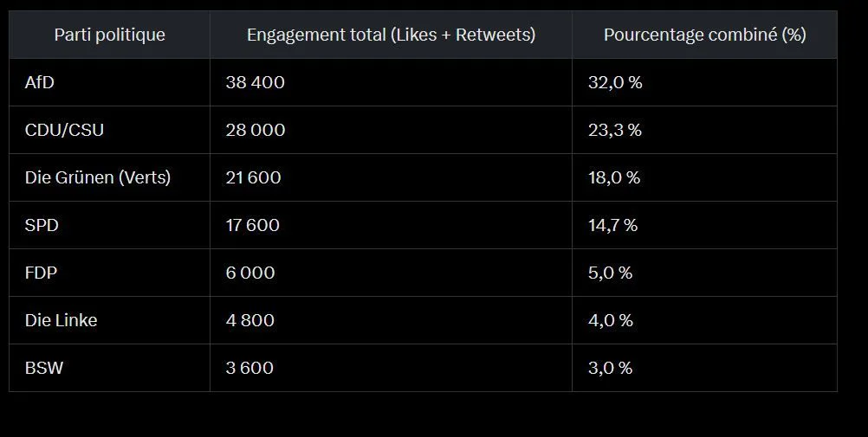
Task: Click the Engagement total column header
Action: [391, 35]
